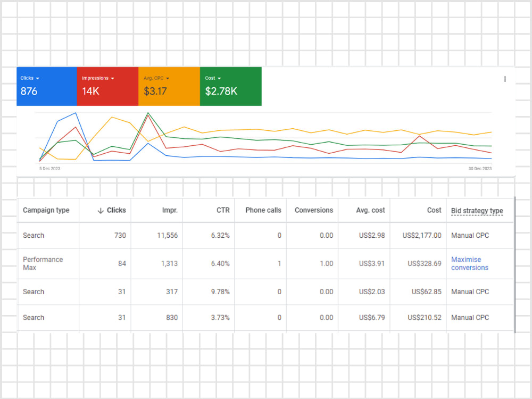
Task: Open the Clicks metric dropdown
Action: coord(30,78)
